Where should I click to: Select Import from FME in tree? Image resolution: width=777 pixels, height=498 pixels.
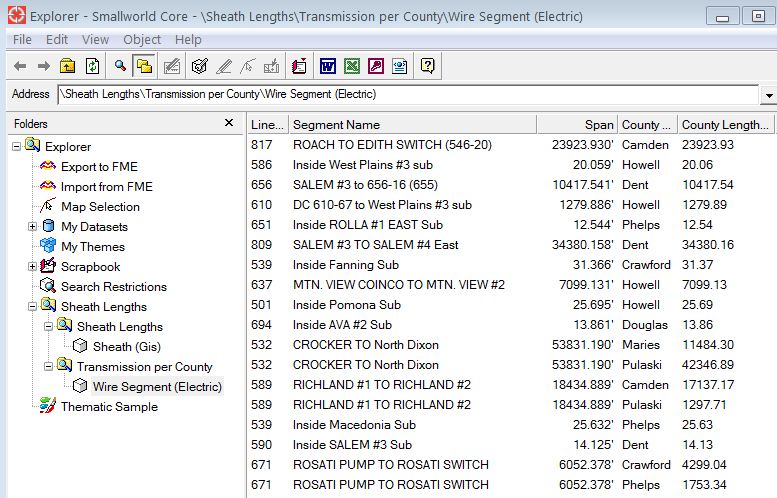coord(107,187)
